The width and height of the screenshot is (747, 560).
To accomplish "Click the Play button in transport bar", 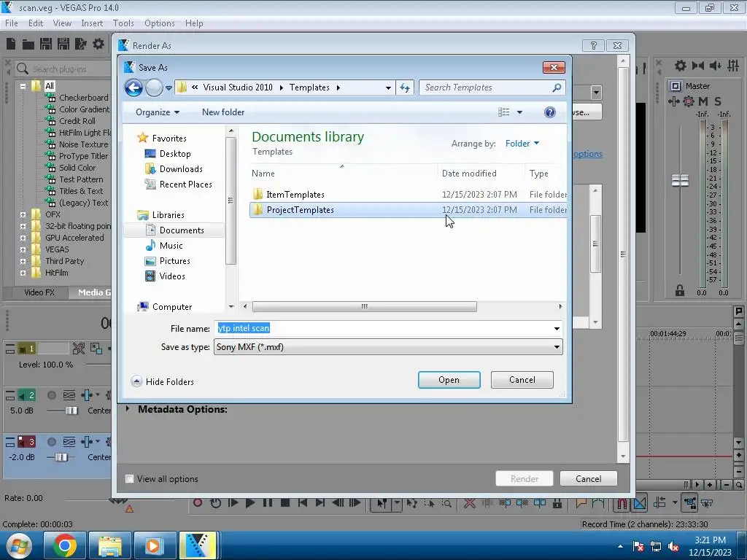I will tap(249, 502).
